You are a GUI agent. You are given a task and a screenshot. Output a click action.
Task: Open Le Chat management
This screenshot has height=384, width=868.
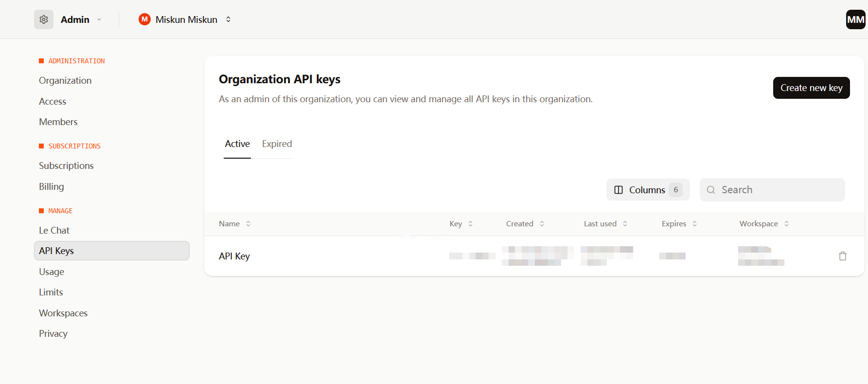(54, 230)
